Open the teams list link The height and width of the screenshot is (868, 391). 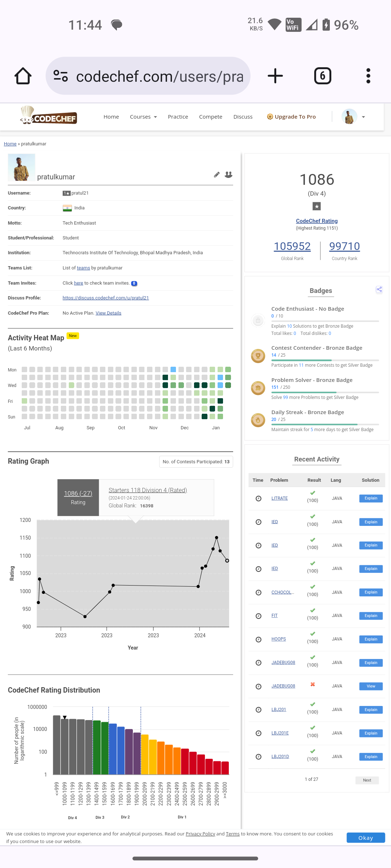click(83, 268)
